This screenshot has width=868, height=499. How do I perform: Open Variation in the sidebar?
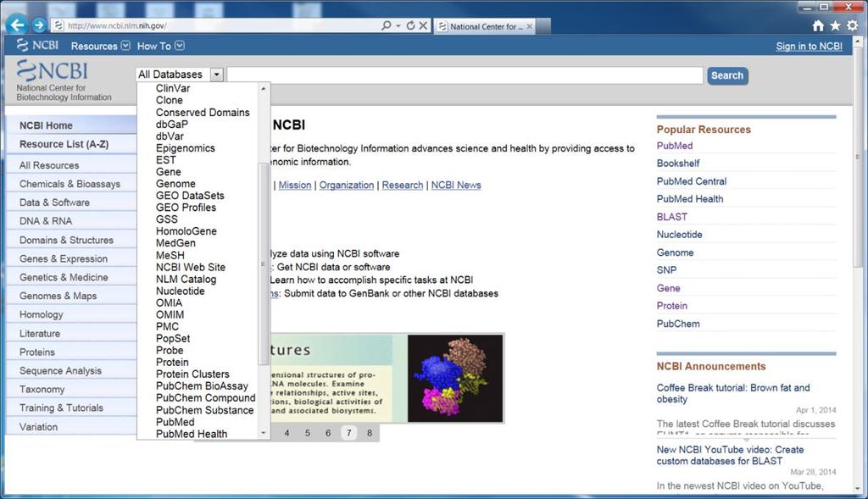click(71, 426)
